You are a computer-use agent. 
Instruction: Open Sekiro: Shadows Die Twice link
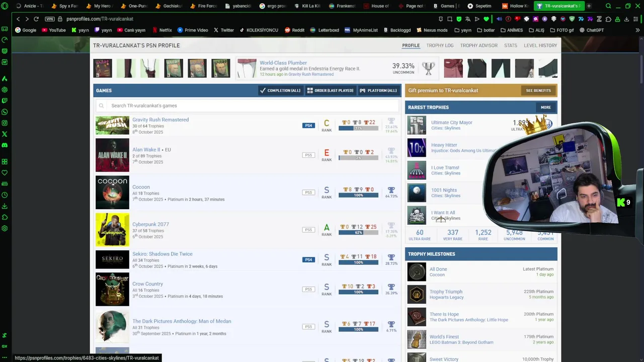(x=163, y=254)
